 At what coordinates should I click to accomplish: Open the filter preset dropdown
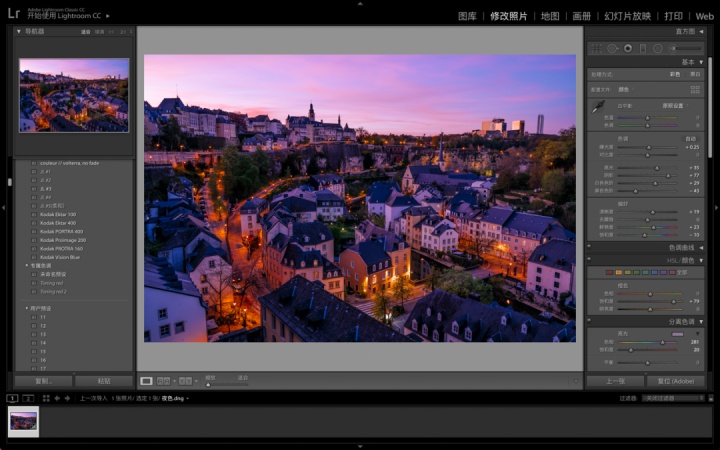[673, 398]
